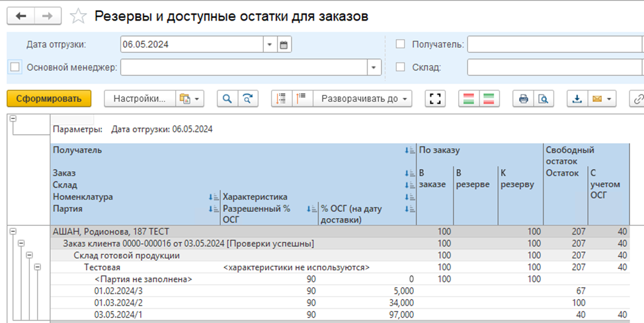Enable the Склад filter checkbox
Viewport: 644px width, 323px height.
pos(400,67)
